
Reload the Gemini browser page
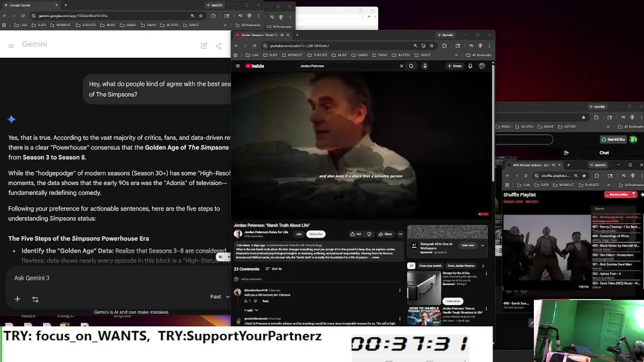click(x=23, y=16)
